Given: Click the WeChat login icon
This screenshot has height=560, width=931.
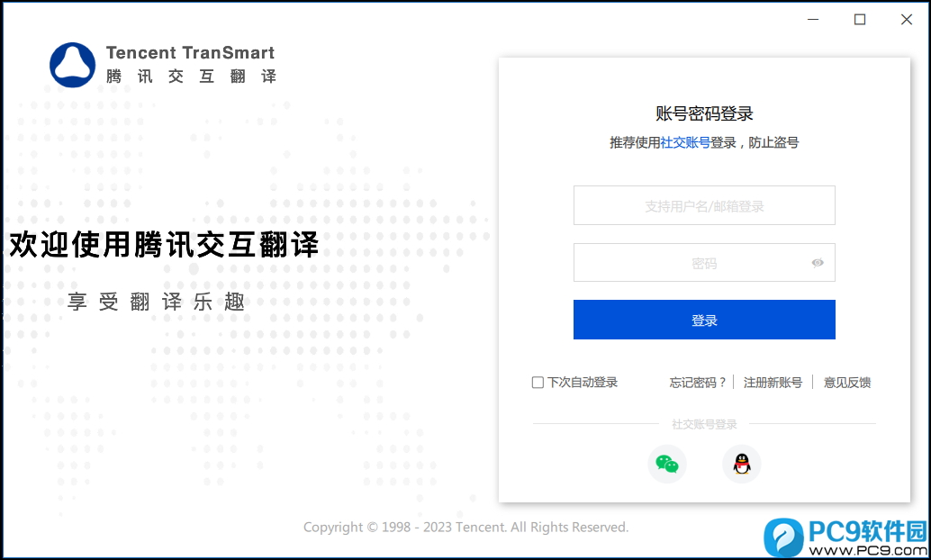Looking at the screenshot, I should coord(667,464).
